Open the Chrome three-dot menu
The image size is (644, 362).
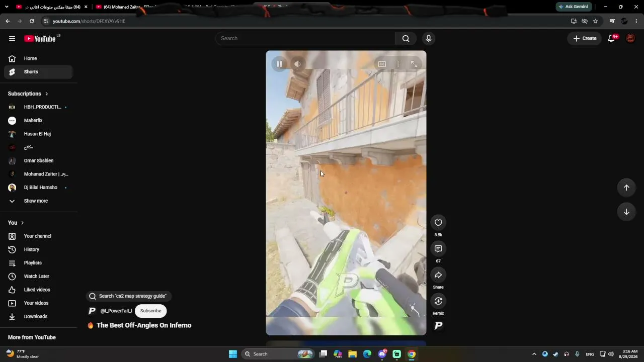pyautogui.click(x=636, y=21)
